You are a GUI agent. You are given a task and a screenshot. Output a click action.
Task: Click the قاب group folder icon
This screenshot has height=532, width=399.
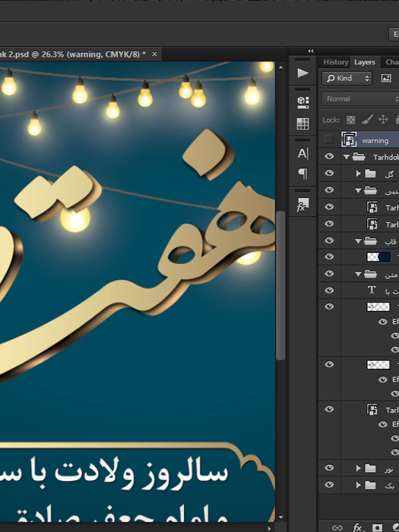click(370, 241)
